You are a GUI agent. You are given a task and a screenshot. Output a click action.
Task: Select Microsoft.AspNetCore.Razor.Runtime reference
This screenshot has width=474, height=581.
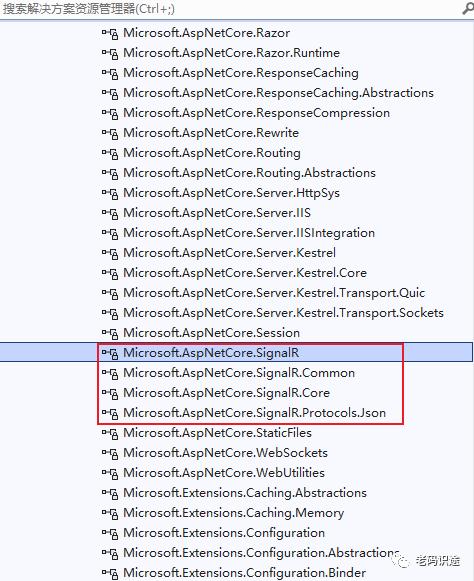[x=231, y=53]
